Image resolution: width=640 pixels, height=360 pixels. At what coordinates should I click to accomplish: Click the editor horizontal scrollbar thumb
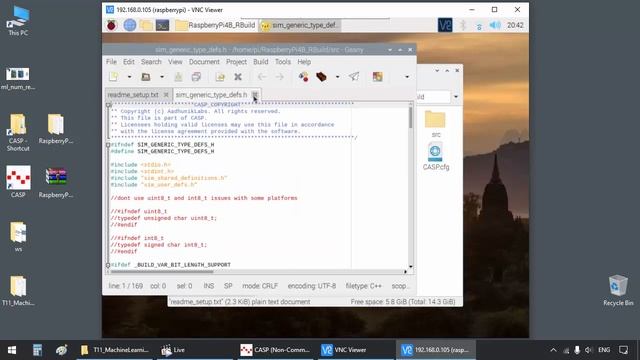coord(162,271)
